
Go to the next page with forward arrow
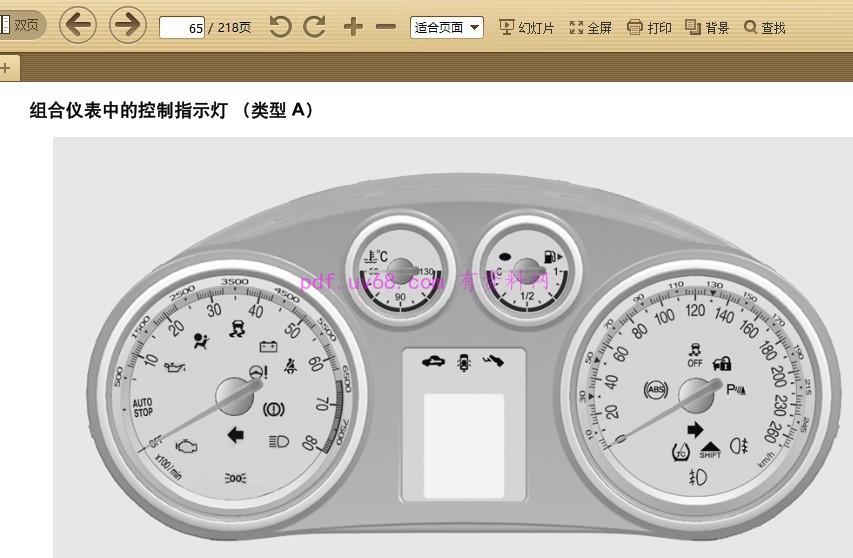tap(127, 26)
